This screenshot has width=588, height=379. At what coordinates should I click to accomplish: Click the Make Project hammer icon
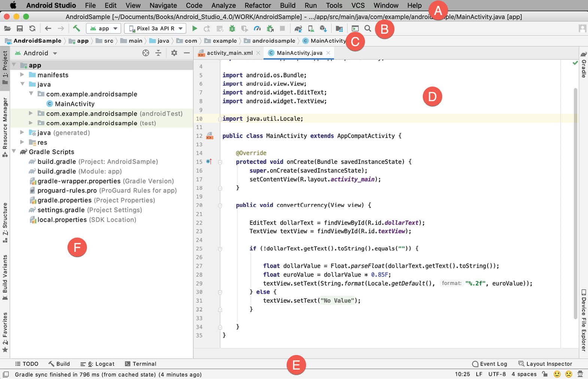[76, 28]
